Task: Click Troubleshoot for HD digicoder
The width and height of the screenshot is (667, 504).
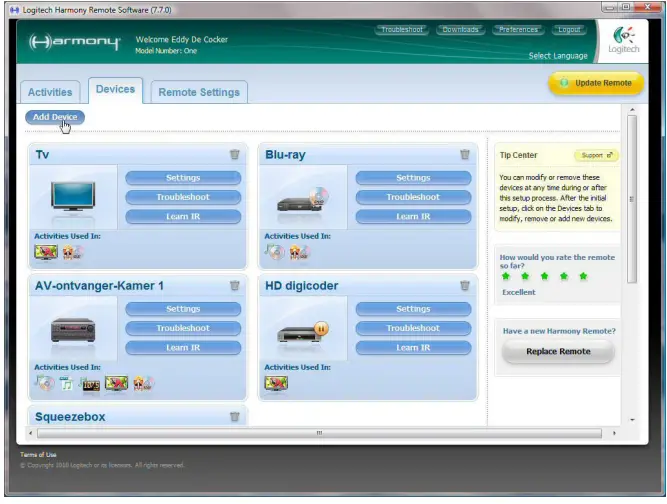Action: point(413,328)
